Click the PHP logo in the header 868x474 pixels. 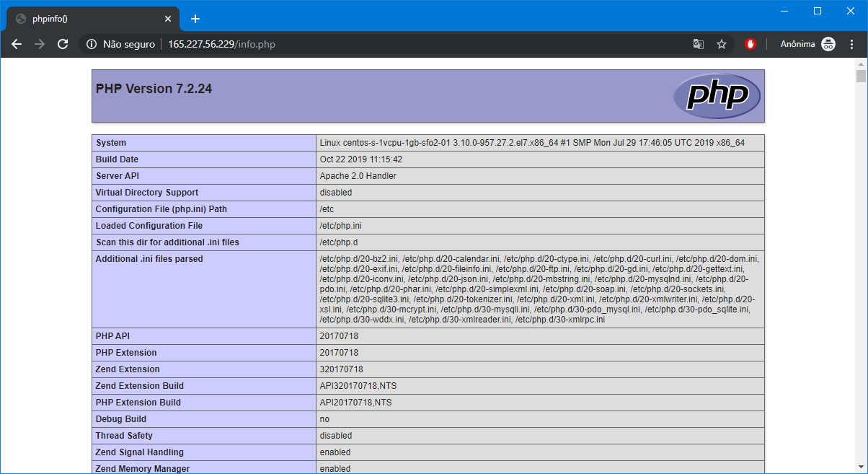(717, 96)
